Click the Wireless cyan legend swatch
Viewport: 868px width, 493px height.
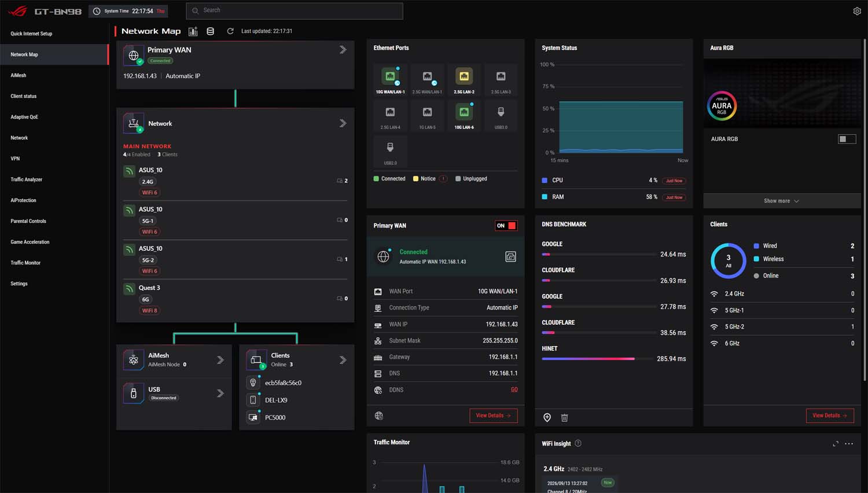(756, 259)
